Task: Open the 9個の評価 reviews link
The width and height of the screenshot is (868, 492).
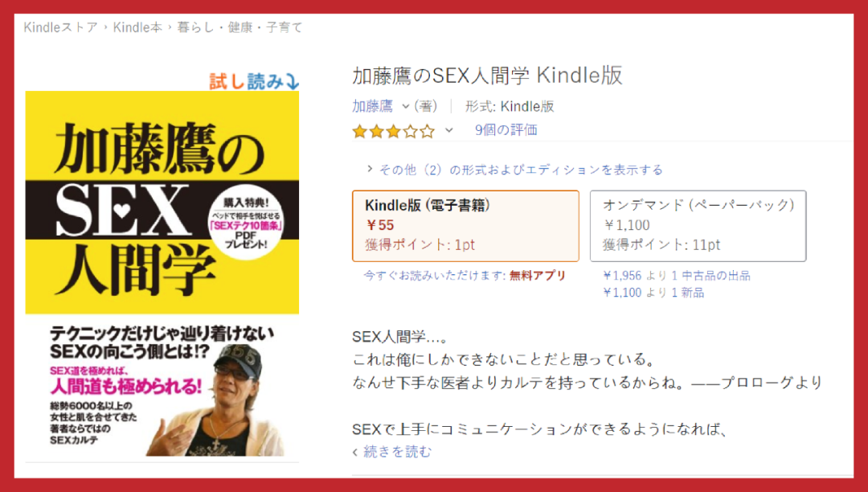Action: tap(506, 130)
